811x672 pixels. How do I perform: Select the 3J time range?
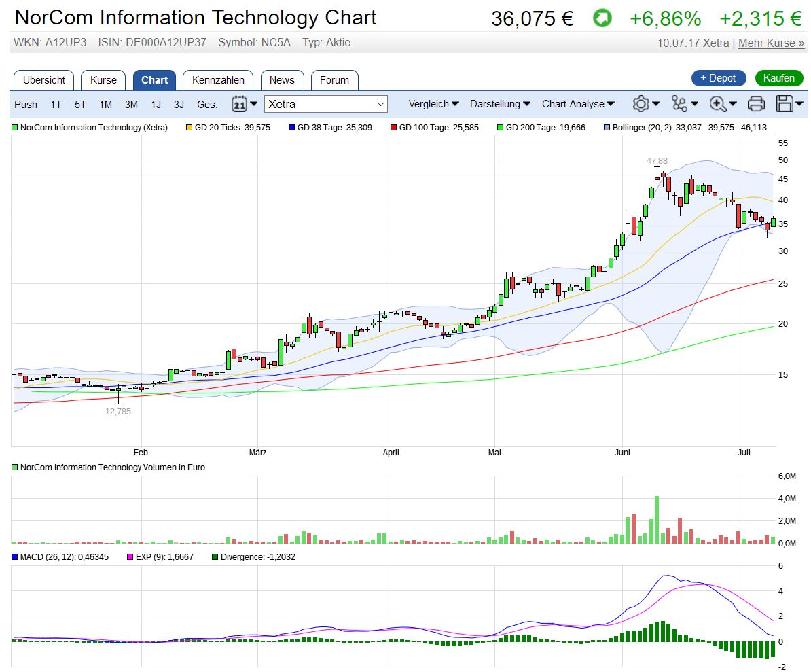pos(179,105)
